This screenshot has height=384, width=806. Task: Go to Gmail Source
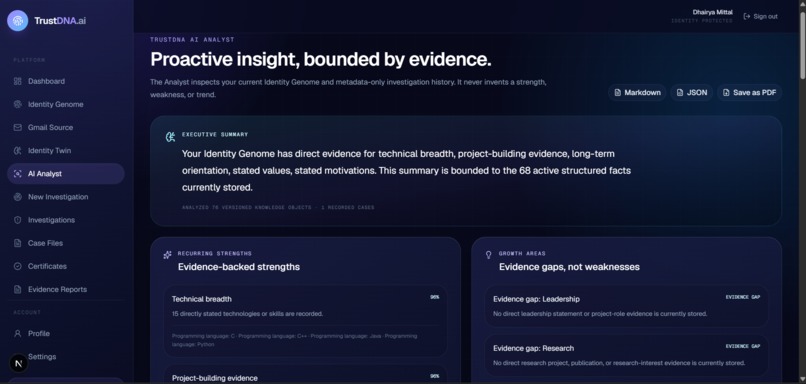66,127
